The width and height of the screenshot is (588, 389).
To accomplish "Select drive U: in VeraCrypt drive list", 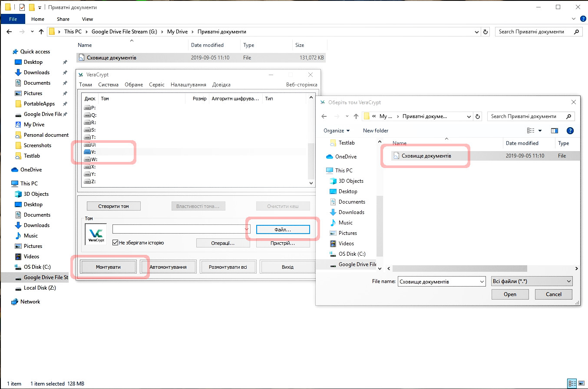I will coord(90,145).
